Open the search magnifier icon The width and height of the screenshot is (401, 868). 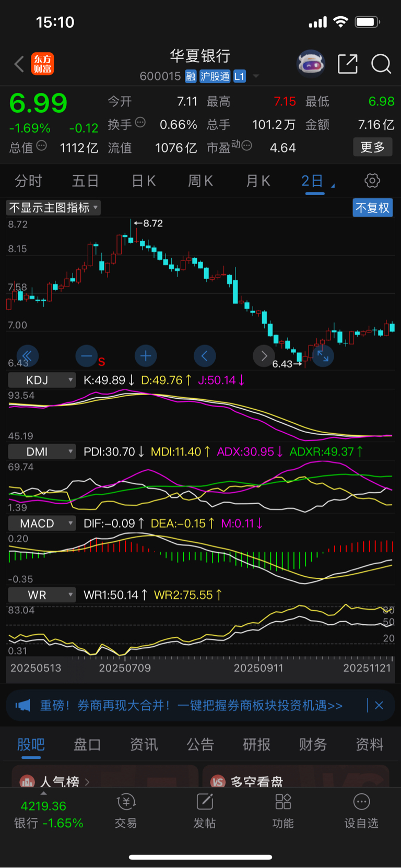(381, 64)
